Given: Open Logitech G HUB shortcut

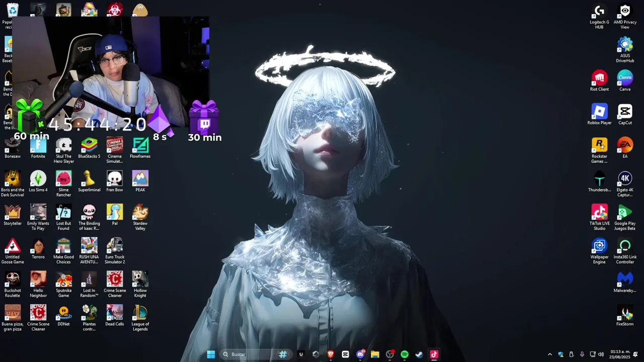Looking at the screenshot, I should (x=599, y=17).
